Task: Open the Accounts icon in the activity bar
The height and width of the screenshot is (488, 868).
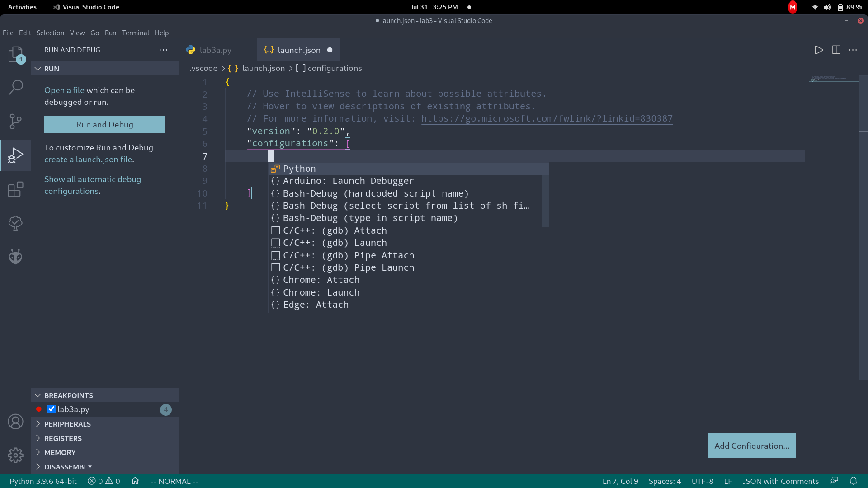Action: pos(16,421)
